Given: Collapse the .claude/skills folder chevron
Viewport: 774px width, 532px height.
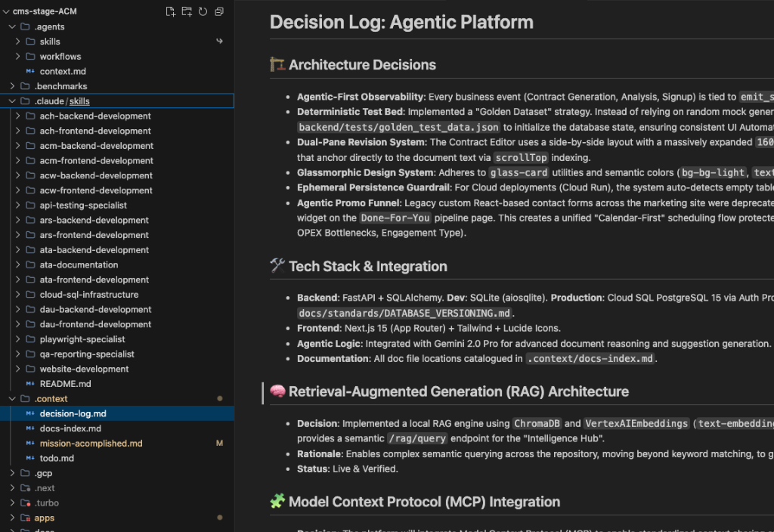Looking at the screenshot, I should pos(12,101).
